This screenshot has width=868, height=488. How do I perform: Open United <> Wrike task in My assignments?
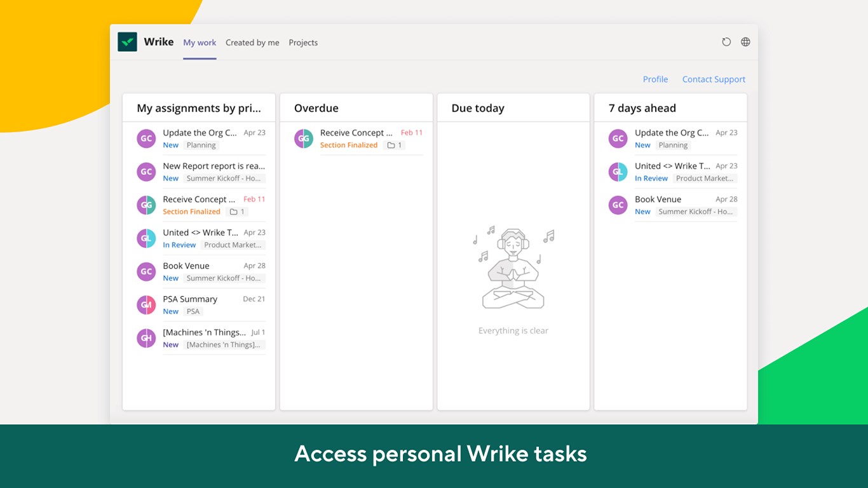[201, 233]
